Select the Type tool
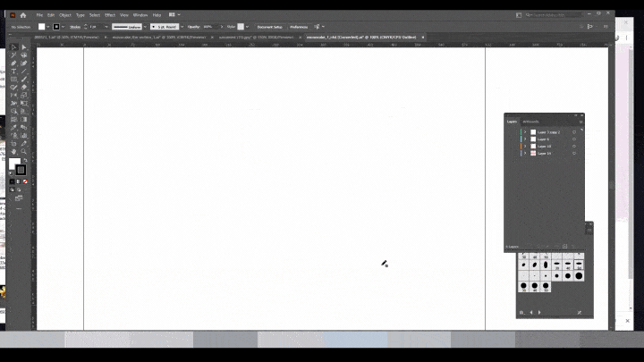The image size is (644, 362). pyautogui.click(x=13, y=71)
